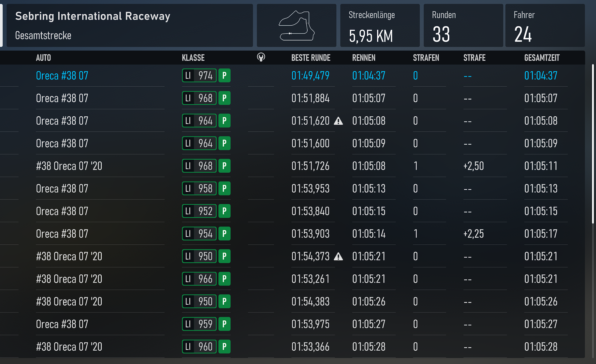This screenshot has width=596, height=364.
Task: Click the best lap time 01:53,953
Action: (x=310, y=188)
